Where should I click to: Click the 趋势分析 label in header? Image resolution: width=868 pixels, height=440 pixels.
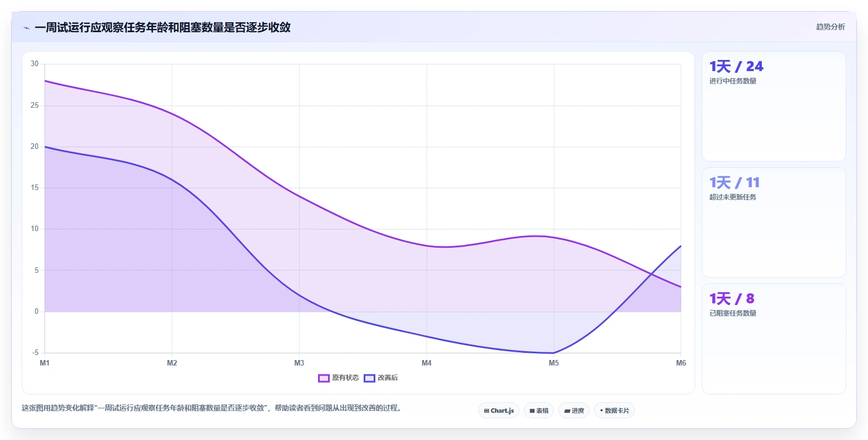[x=830, y=27]
